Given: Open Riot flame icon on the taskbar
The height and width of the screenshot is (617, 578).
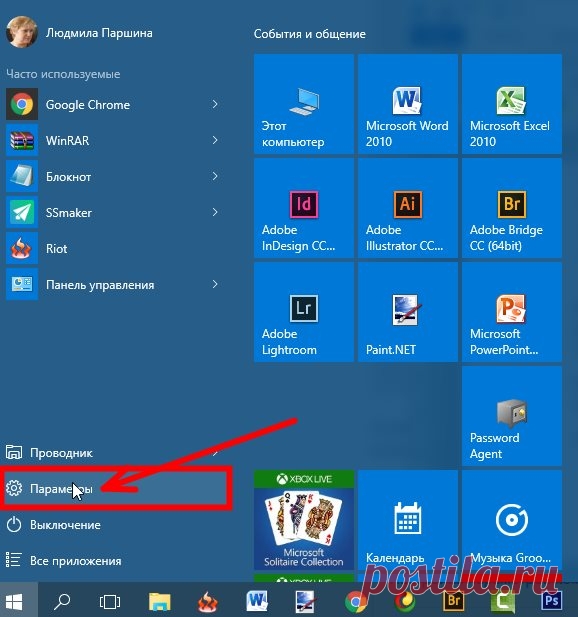Looking at the screenshot, I should point(207,601).
